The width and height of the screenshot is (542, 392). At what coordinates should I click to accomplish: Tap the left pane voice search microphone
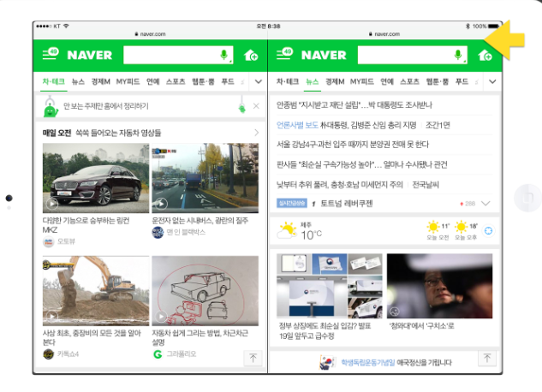224,55
